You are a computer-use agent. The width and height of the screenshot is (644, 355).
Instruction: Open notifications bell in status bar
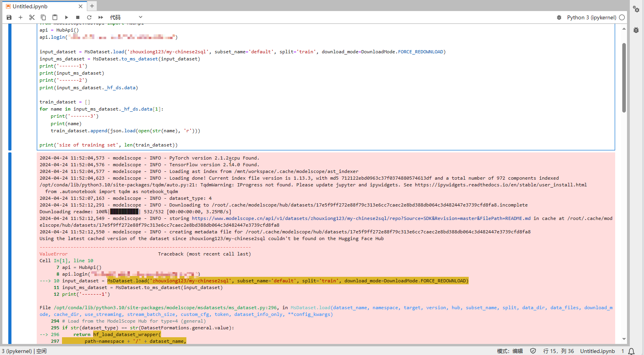click(631, 351)
